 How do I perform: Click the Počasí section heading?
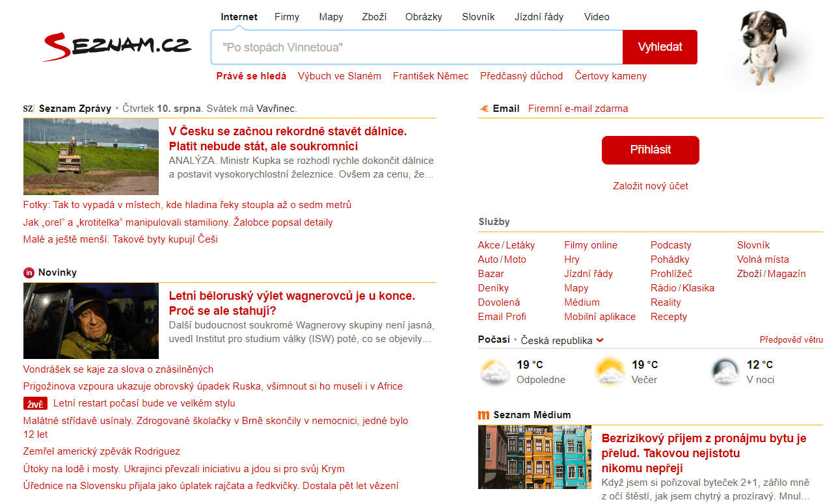pyautogui.click(x=494, y=340)
